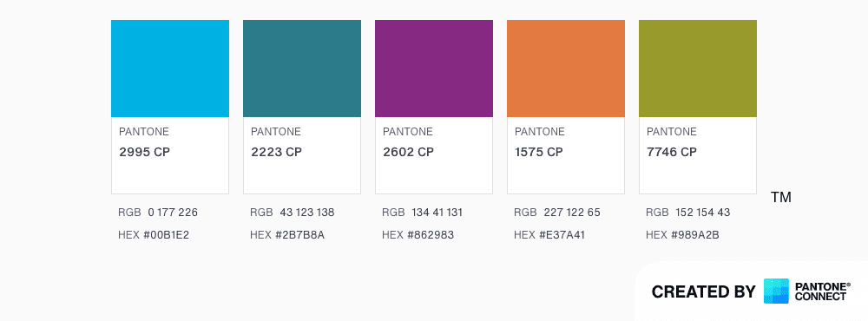The image size is (868, 321).
Task: Select the olive green 7746 CP swatch
Action: tap(698, 69)
